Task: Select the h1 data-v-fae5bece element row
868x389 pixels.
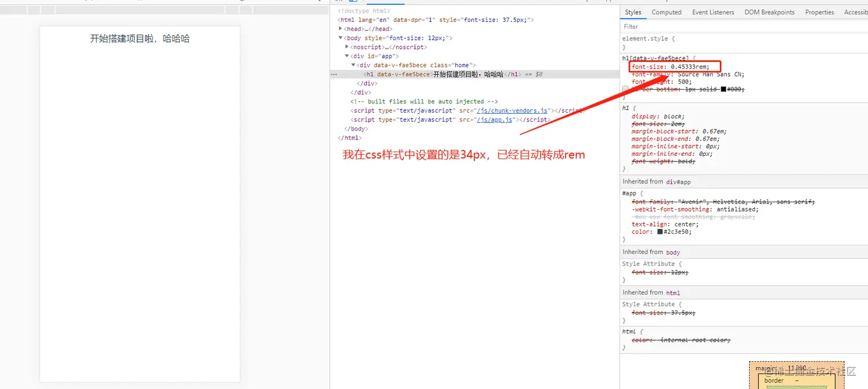Action: click(x=474, y=75)
